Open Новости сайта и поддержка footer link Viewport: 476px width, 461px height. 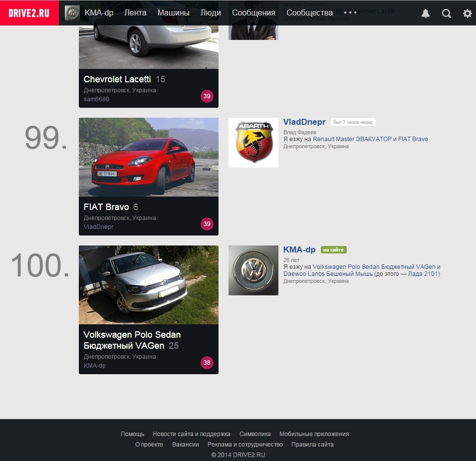(x=191, y=434)
